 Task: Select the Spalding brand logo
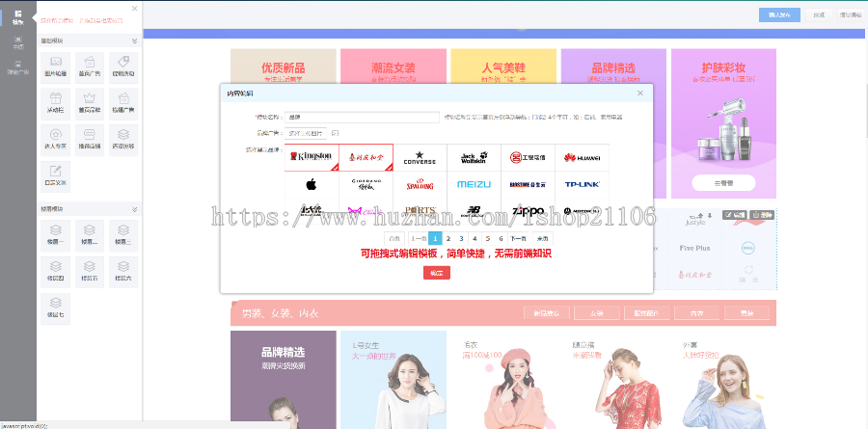[420, 184]
